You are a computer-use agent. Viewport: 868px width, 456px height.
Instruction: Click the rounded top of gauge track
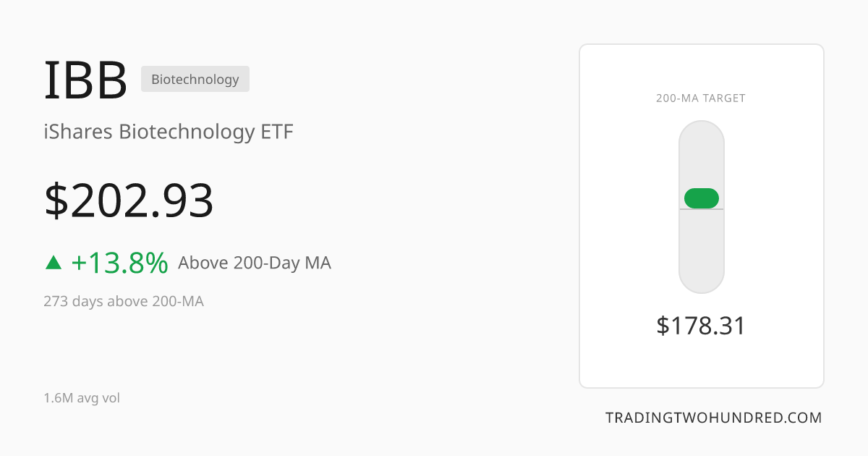click(702, 132)
